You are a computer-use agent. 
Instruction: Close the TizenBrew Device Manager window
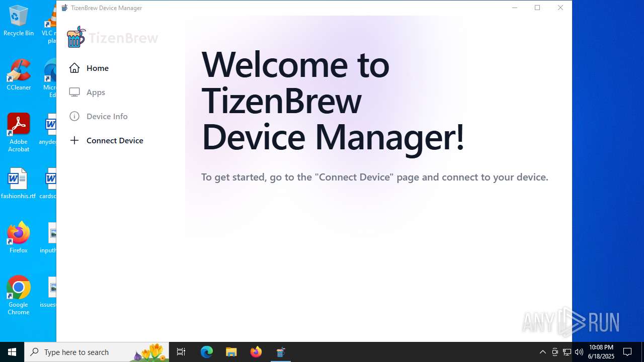pyautogui.click(x=560, y=8)
